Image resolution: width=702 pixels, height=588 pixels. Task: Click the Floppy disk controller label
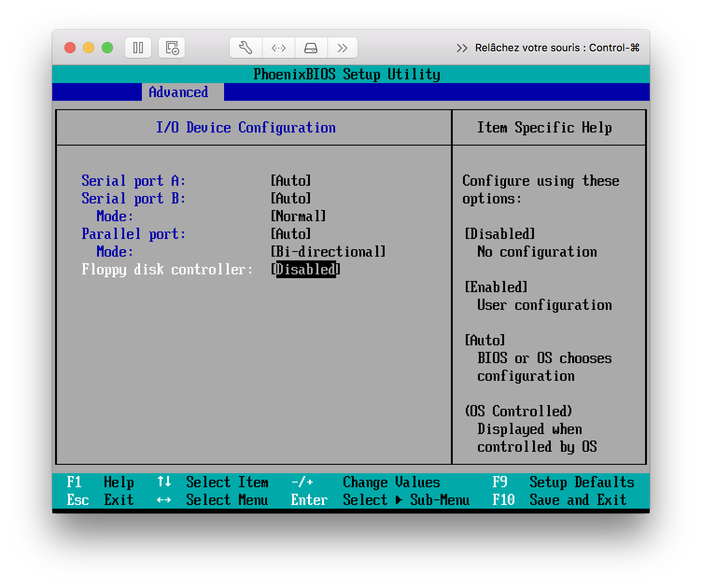[167, 269]
